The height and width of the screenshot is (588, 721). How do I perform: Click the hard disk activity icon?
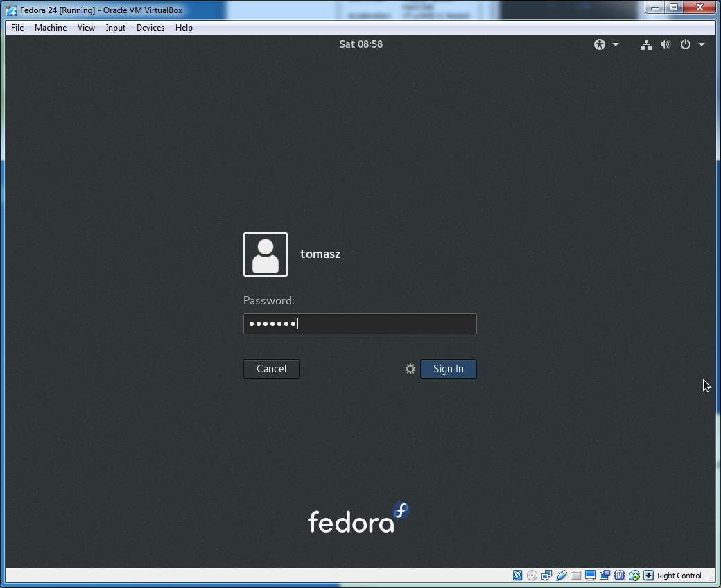pyautogui.click(x=517, y=575)
